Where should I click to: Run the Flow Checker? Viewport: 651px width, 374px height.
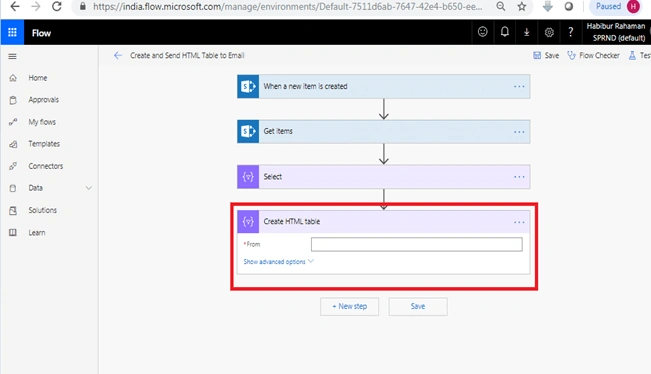click(x=593, y=56)
